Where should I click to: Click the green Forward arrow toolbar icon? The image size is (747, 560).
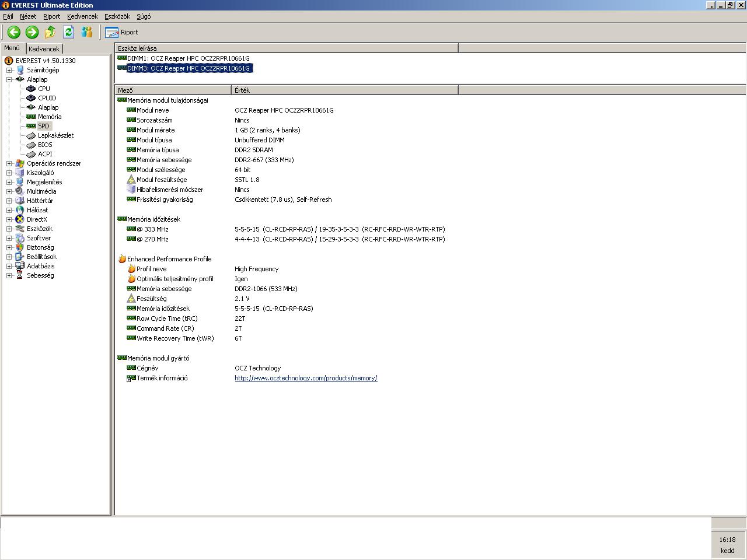[32, 32]
